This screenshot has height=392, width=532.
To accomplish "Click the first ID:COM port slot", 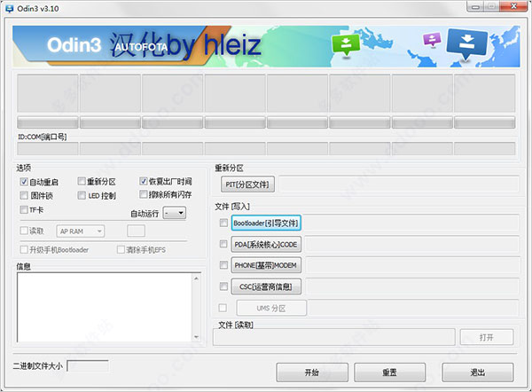I will [x=48, y=149].
